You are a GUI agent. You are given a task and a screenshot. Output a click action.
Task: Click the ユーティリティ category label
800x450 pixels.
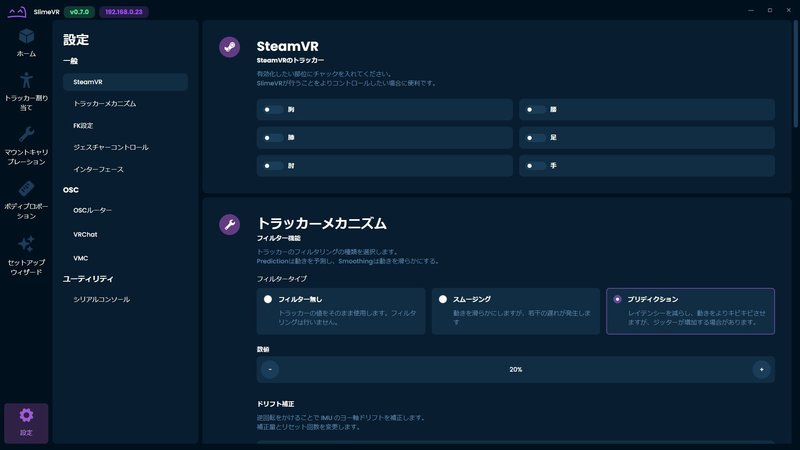click(88, 279)
